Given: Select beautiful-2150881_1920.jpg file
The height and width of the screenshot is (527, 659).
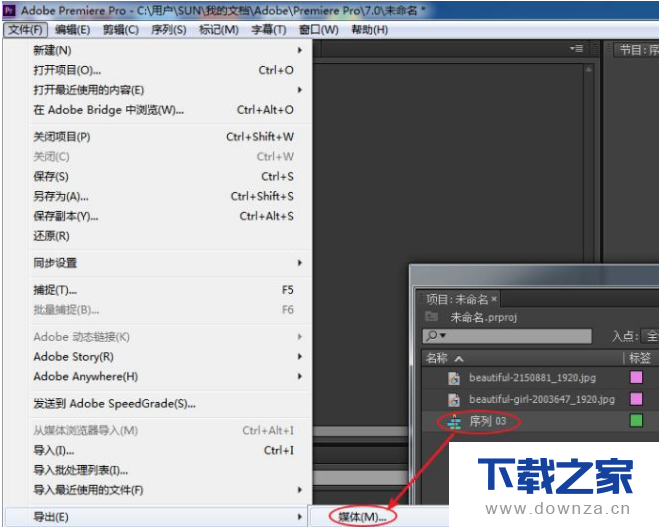Looking at the screenshot, I should [533, 378].
